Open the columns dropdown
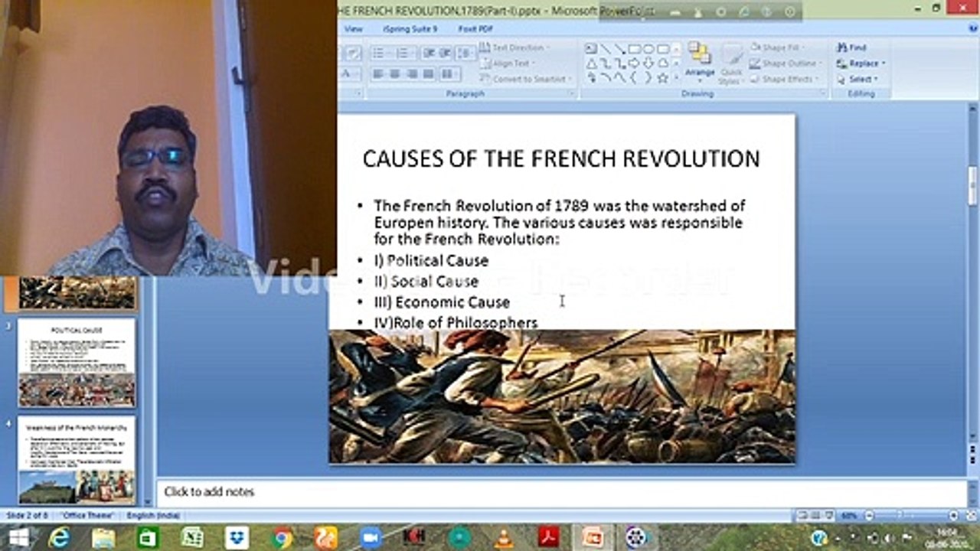The height and width of the screenshot is (551, 980). [x=450, y=74]
